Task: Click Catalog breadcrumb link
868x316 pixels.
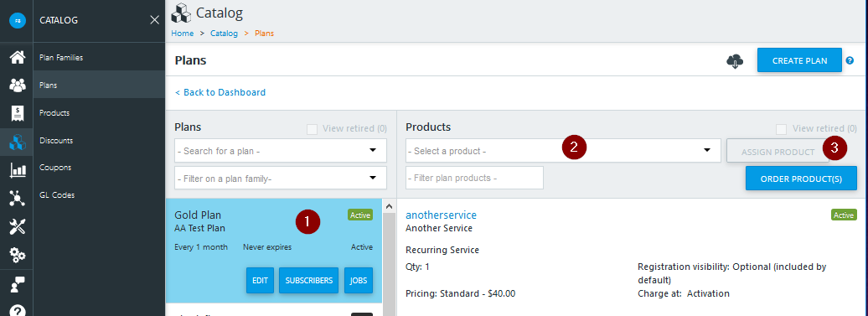Action: pos(224,34)
